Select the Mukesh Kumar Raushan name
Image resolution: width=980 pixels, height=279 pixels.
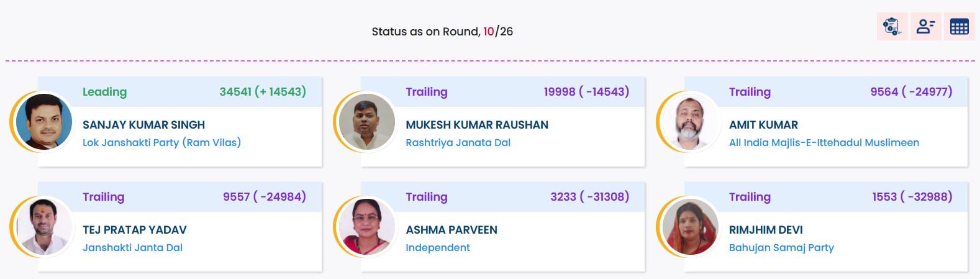pos(476,125)
